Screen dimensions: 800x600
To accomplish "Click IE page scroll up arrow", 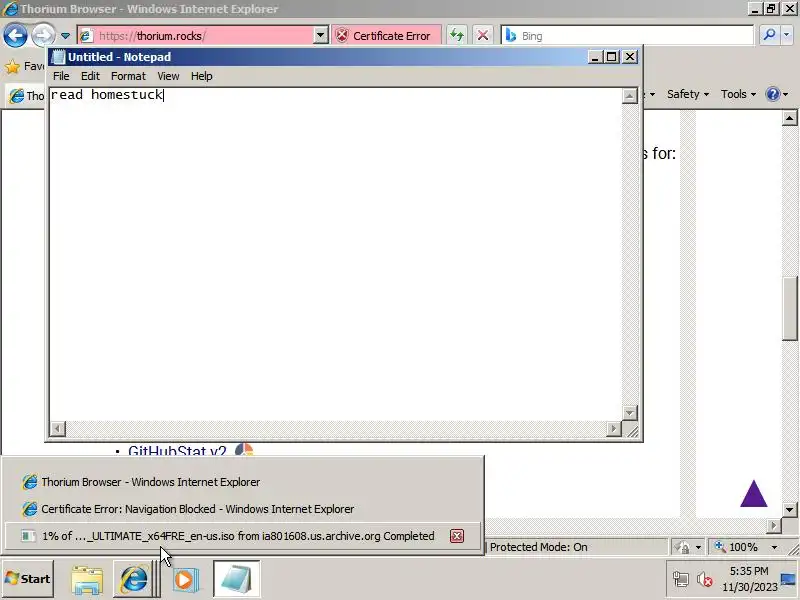I will (789, 118).
